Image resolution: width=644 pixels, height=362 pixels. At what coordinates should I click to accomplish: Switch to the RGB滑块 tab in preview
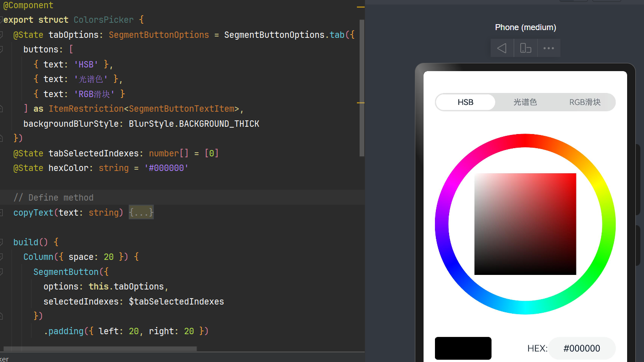point(585,102)
